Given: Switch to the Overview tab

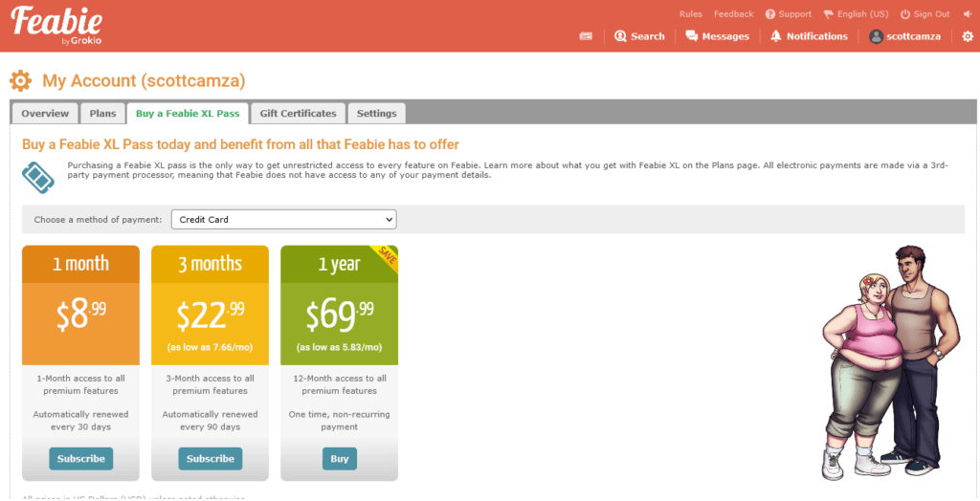Looking at the screenshot, I should click(x=45, y=113).
